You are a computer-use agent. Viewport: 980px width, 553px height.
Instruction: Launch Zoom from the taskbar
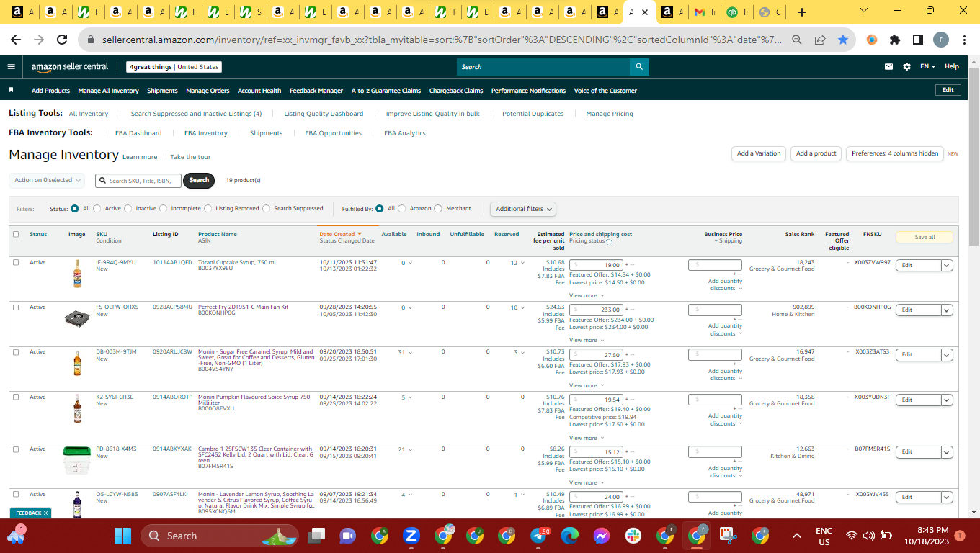click(411, 536)
